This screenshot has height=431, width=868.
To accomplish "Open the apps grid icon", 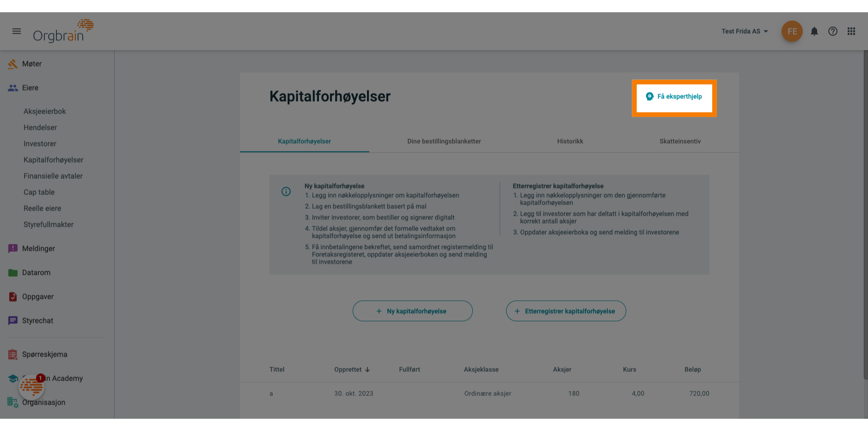I will (851, 31).
